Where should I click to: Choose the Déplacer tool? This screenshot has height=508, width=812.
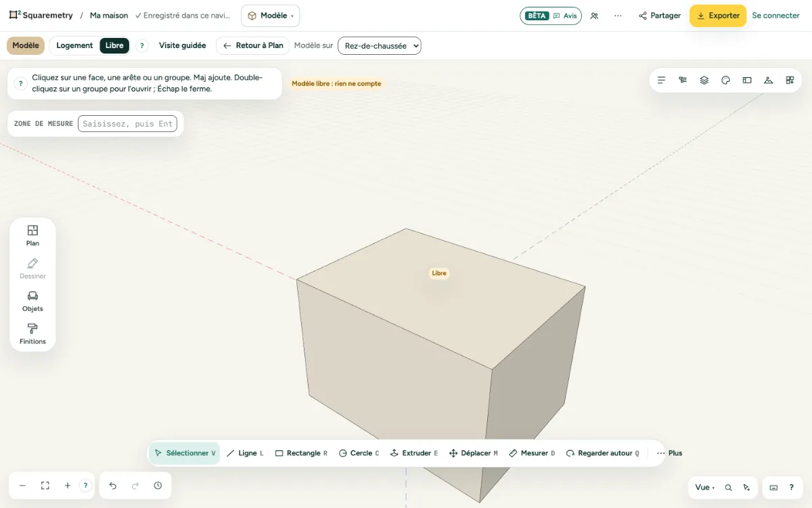coord(474,453)
